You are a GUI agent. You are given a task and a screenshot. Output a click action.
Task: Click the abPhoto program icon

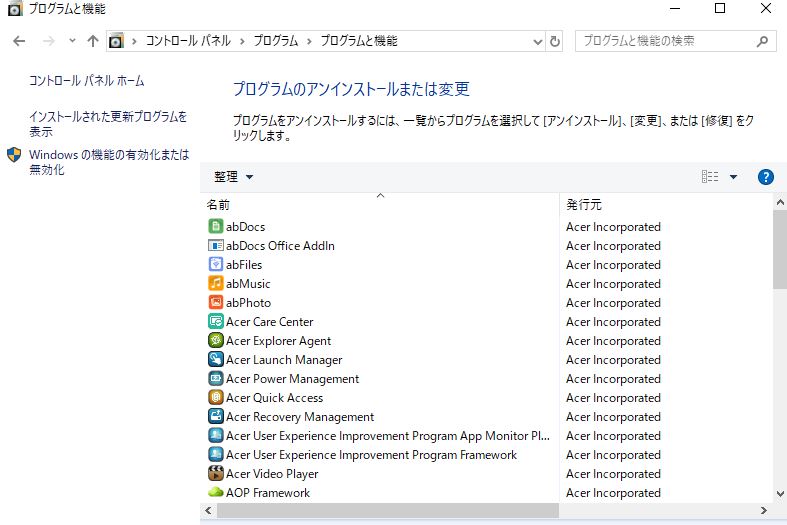(x=215, y=303)
